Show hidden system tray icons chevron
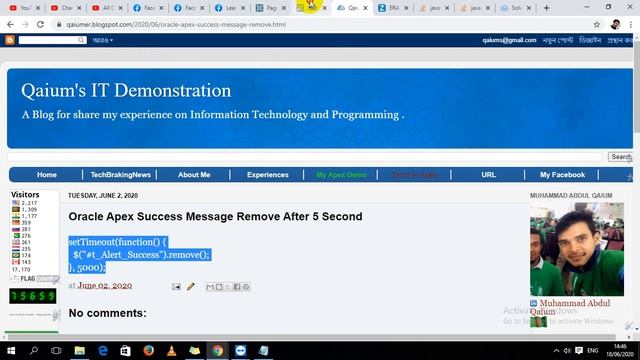 (556, 351)
